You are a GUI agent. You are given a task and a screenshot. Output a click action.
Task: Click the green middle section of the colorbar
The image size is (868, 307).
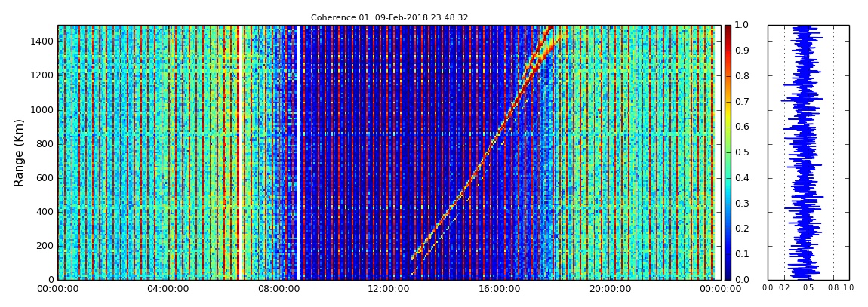pos(728,152)
